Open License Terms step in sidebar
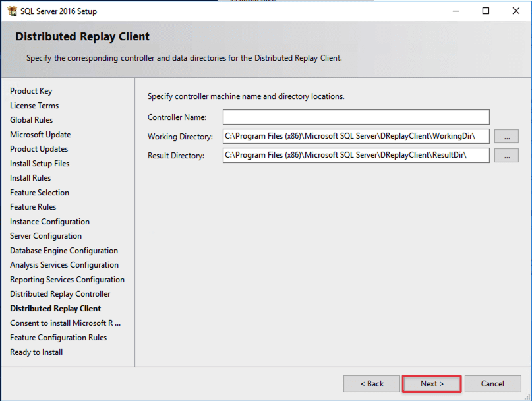 (34, 106)
